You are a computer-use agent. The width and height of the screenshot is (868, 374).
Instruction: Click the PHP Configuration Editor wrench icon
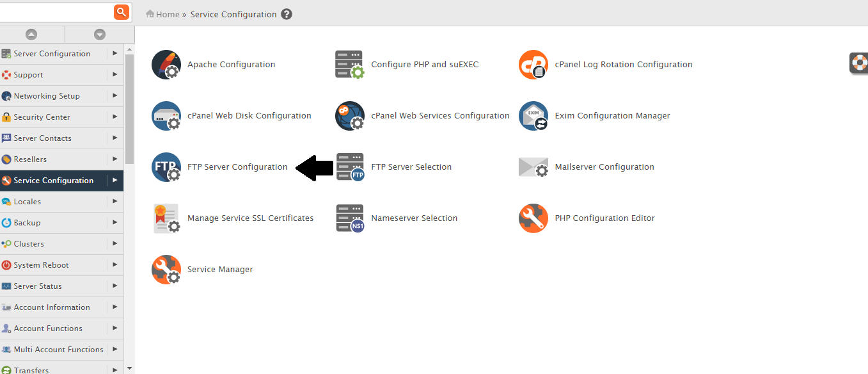pyautogui.click(x=533, y=218)
